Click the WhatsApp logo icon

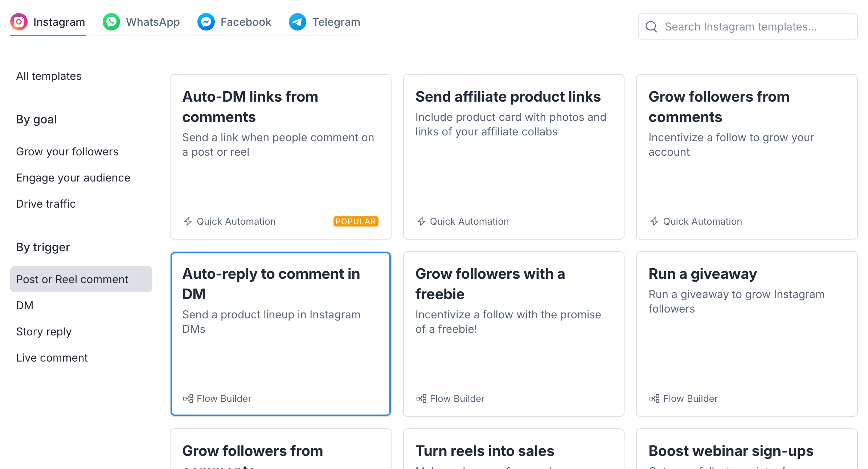111,22
